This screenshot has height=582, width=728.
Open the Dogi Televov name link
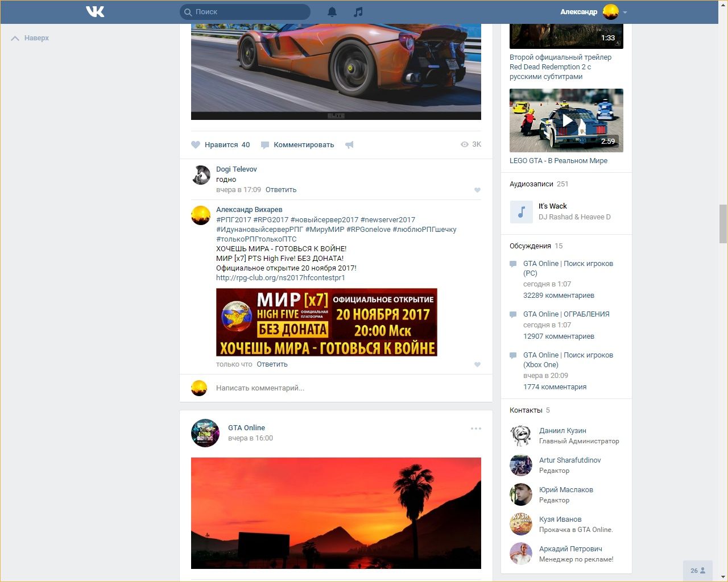tap(237, 169)
